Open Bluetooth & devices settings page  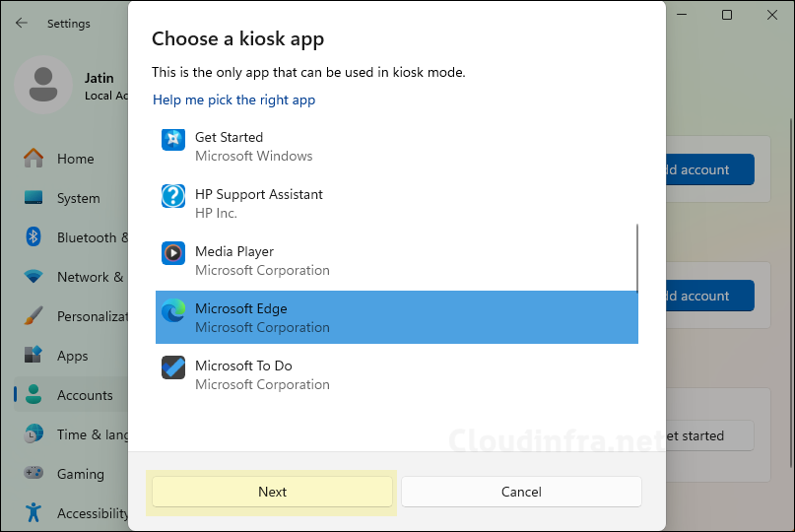[x=71, y=237]
